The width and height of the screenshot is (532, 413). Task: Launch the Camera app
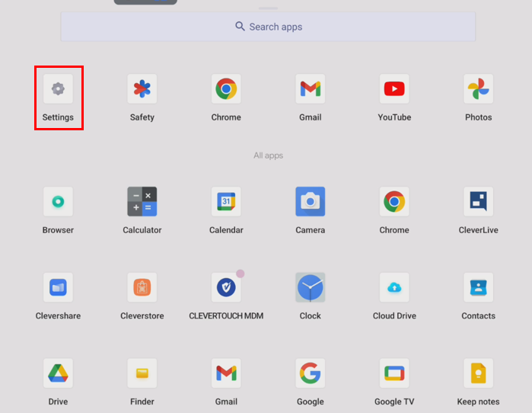pyautogui.click(x=310, y=202)
